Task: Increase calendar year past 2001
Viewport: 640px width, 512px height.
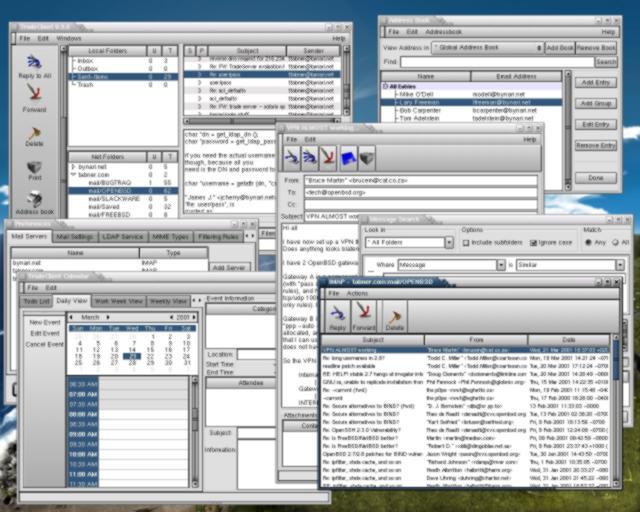Action: click(x=194, y=317)
